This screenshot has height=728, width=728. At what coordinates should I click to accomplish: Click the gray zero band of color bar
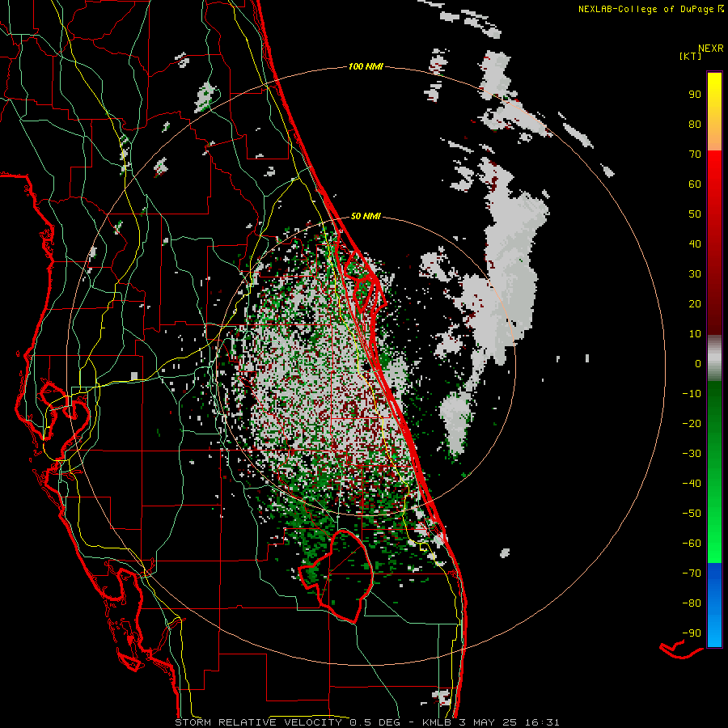click(714, 358)
